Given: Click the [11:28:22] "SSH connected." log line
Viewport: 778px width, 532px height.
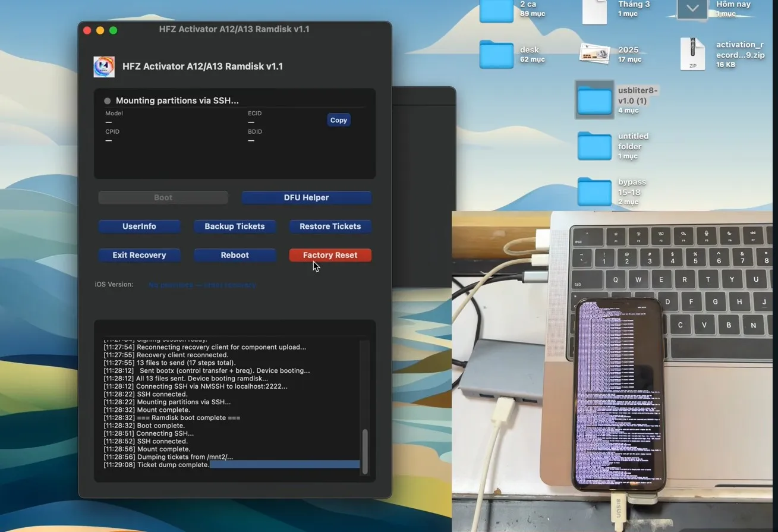Looking at the screenshot, I should click(146, 394).
